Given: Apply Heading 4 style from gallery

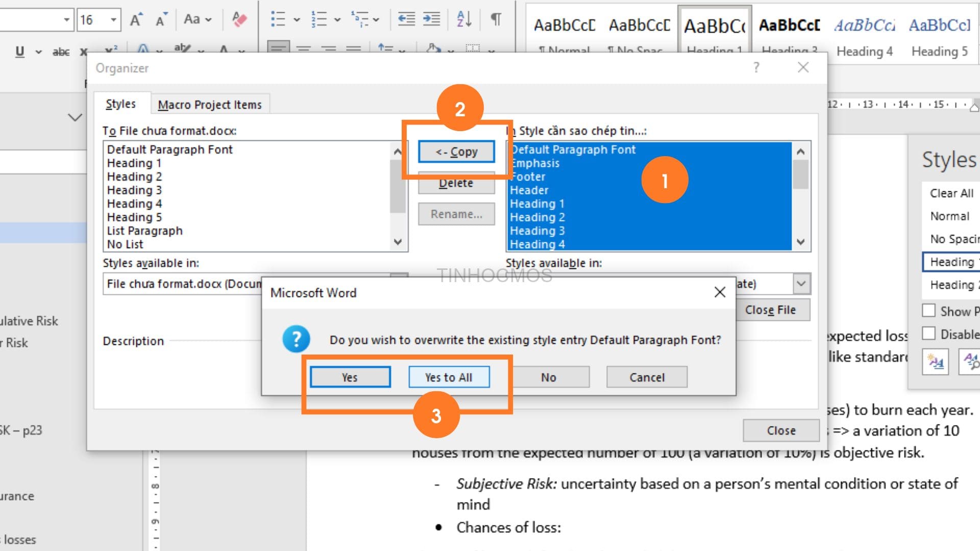Looking at the screenshot, I should tap(865, 36).
